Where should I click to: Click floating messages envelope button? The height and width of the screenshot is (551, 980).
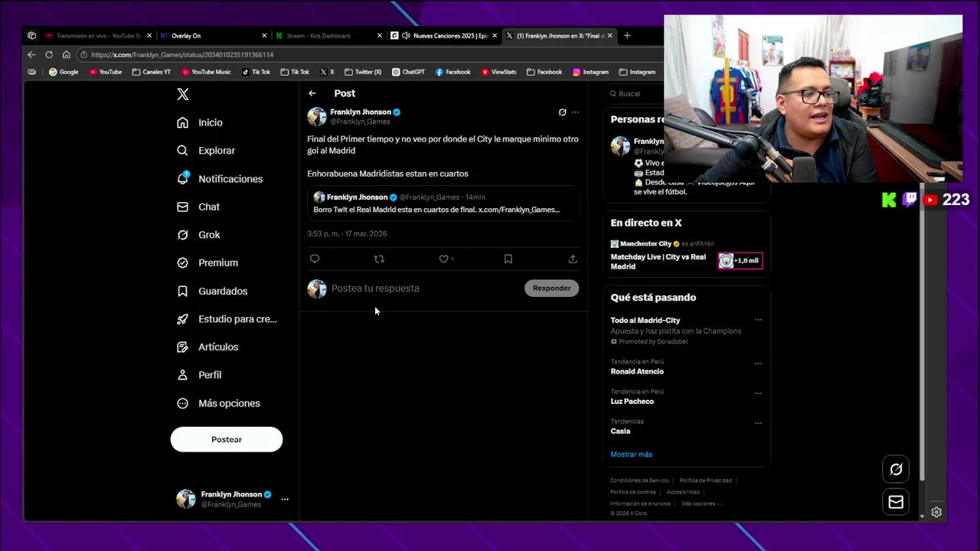pos(896,502)
